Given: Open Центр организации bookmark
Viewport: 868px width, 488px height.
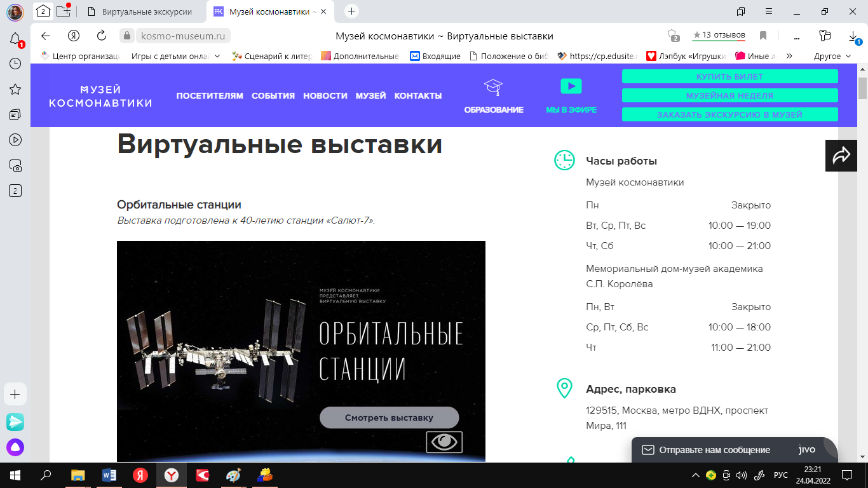Looking at the screenshot, I should tap(80, 56).
